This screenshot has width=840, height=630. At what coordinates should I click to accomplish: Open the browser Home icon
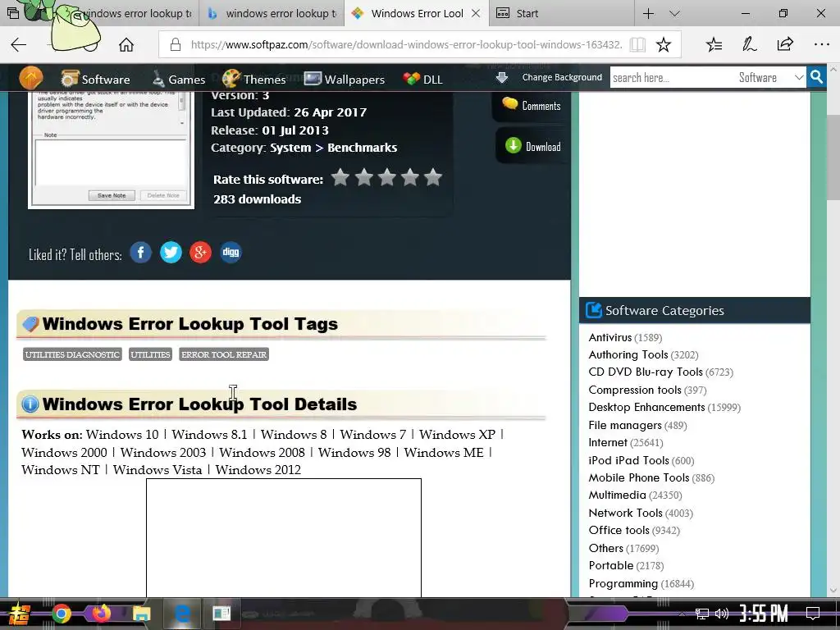(x=126, y=44)
